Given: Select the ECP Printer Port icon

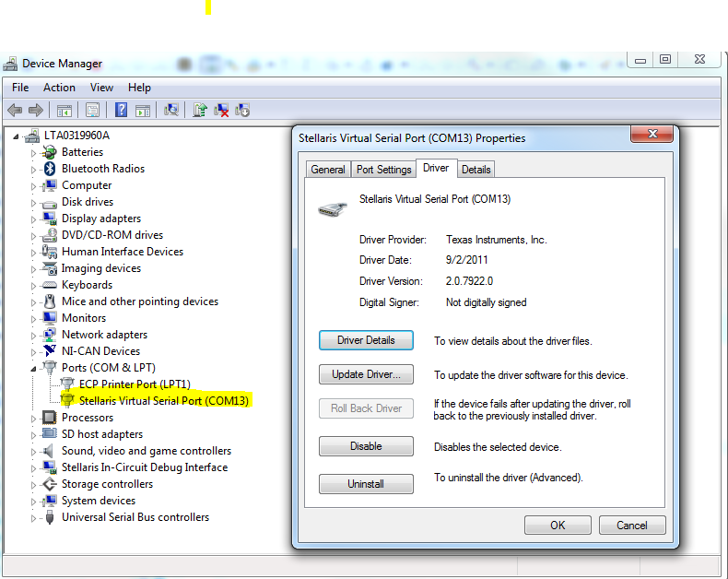Looking at the screenshot, I should (x=67, y=384).
